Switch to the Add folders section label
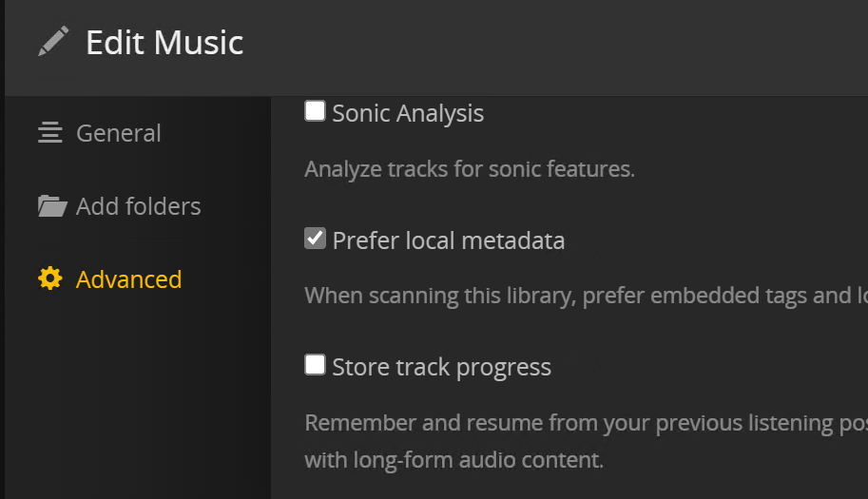The width and height of the screenshot is (868, 499). 138,206
